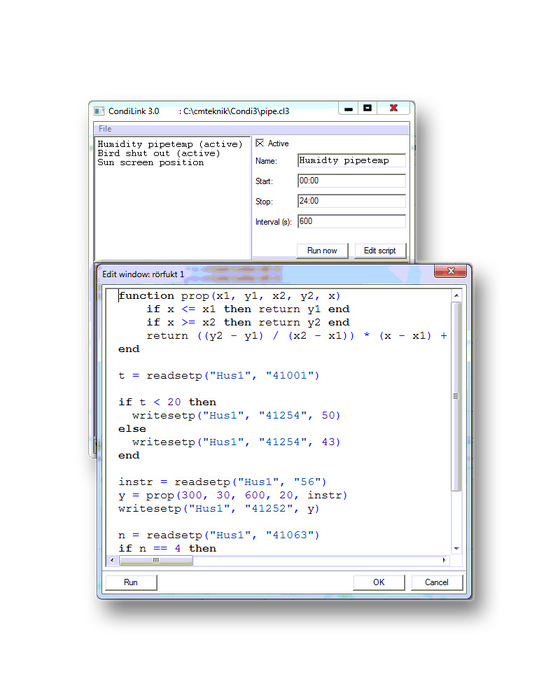
Task: Click the 'else' keyword line in script
Action: click(132, 429)
